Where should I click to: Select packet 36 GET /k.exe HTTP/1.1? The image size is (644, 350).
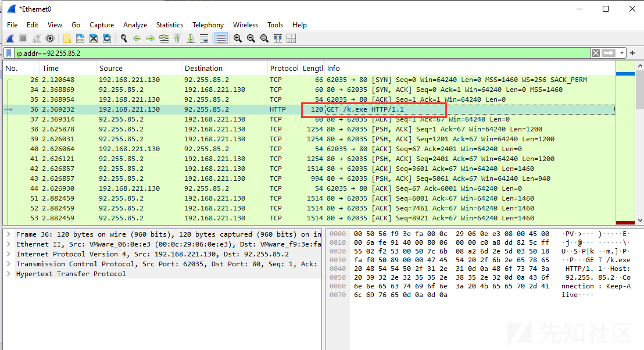pyautogui.click(x=309, y=109)
